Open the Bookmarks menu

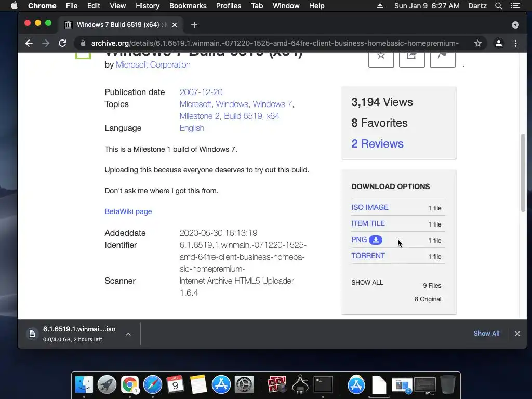click(188, 6)
